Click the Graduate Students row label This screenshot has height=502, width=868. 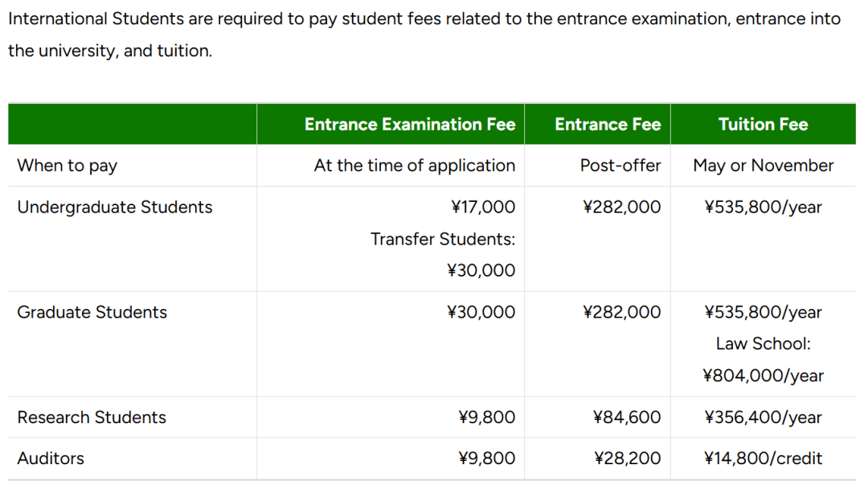pyautogui.click(x=92, y=312)
